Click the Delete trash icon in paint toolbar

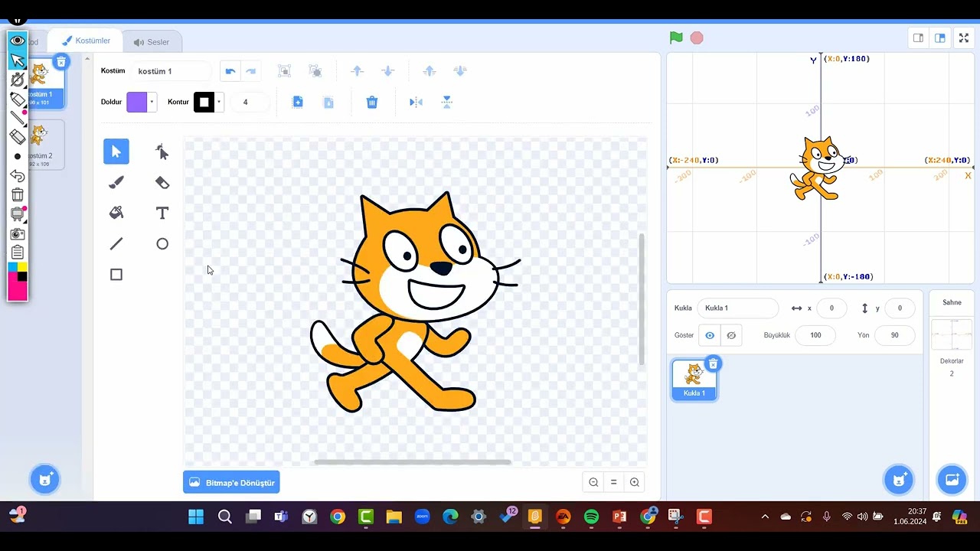point(372,102)
